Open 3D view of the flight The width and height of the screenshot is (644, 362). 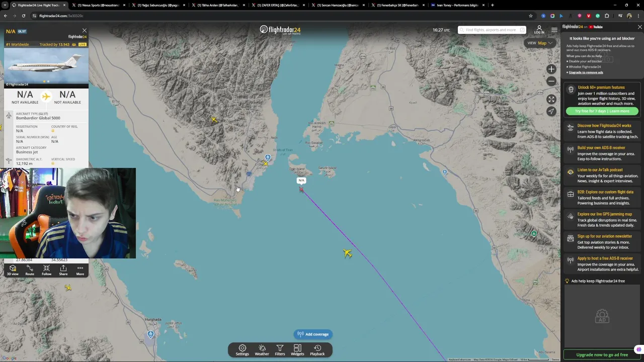(13, 270)
